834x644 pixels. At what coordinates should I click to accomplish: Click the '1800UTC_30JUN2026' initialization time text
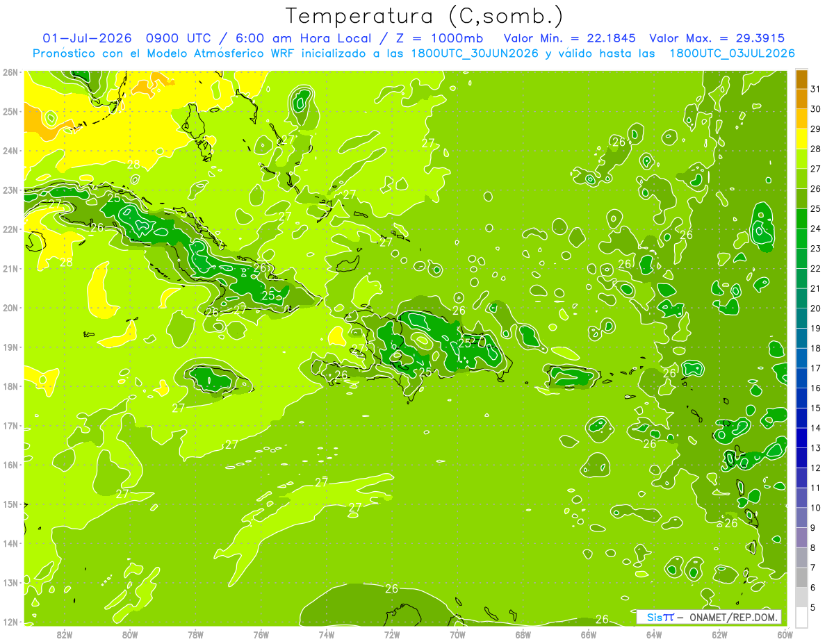pyautogui.click(x=475, y=53)
